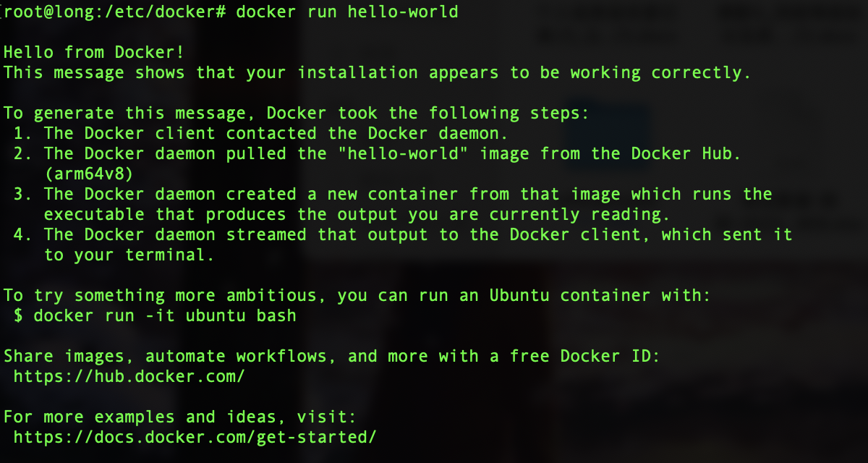This screenshot has height=463, width=868.
Task: Click the "installation appears to be working" line
Action: [x=378, y=72]
